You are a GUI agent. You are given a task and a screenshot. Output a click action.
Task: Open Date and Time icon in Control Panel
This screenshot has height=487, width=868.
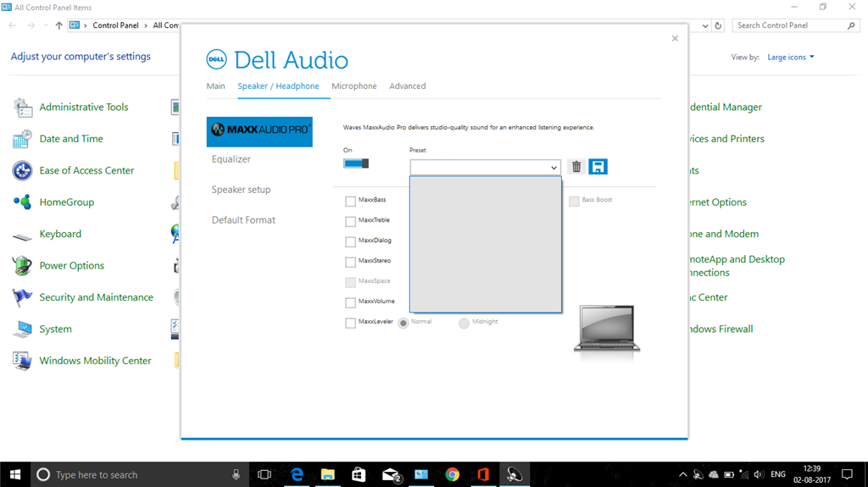coord(23,139)
